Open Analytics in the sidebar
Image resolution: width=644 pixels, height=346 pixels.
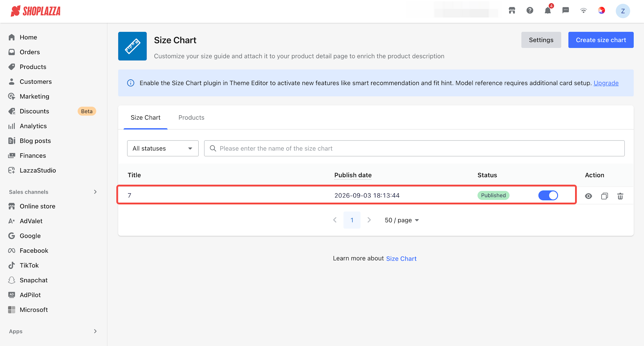33,126
